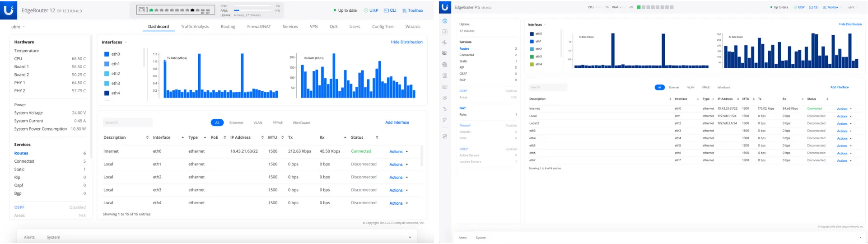The height and width of the screenshot is (244, 868).
Task: Filter by Ethernet in EdgeRouter Pro
Action: coord(674,88)
